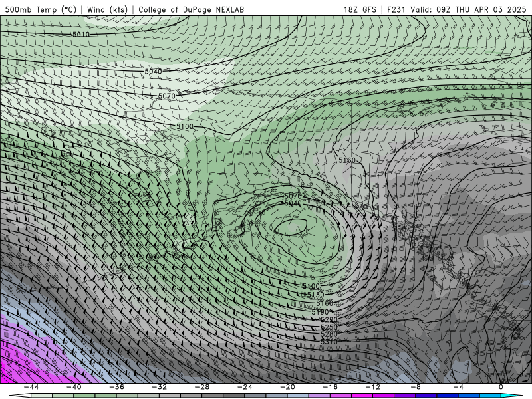Click the 'College of DuPage NEXLAB' text
The width and height of the screenshot is (532, 399).
pyautogui.click(x=191, y=9)
